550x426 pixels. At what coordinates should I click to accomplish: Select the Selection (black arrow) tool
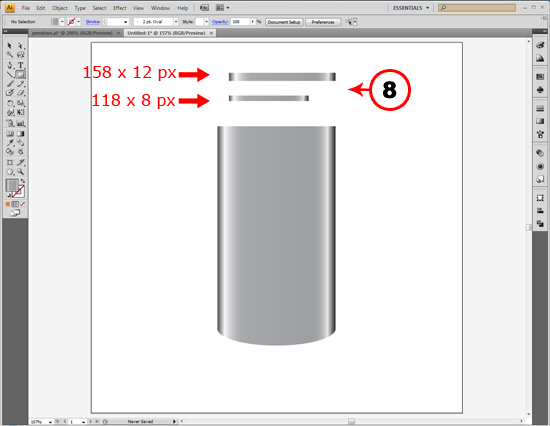coord(9,46)
